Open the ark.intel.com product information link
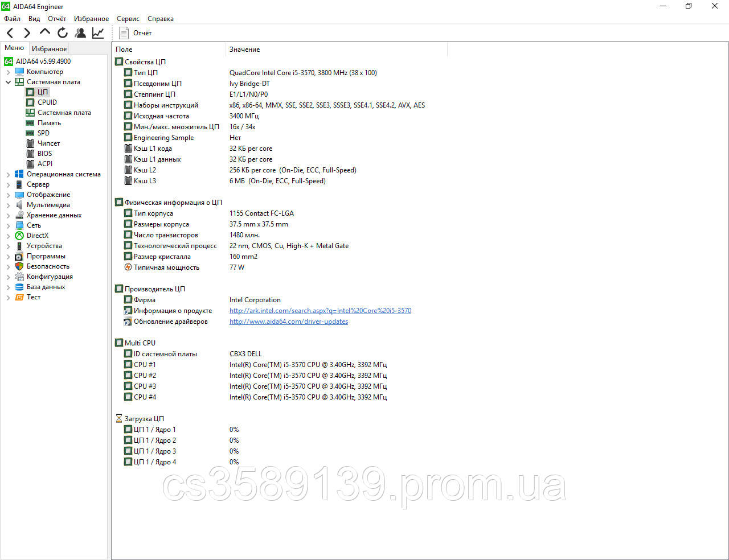729x560 pixels. coord(320,311)
